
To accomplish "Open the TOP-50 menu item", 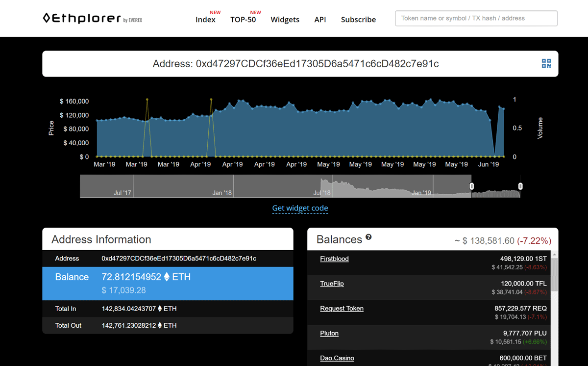I will tap(243, 20).
